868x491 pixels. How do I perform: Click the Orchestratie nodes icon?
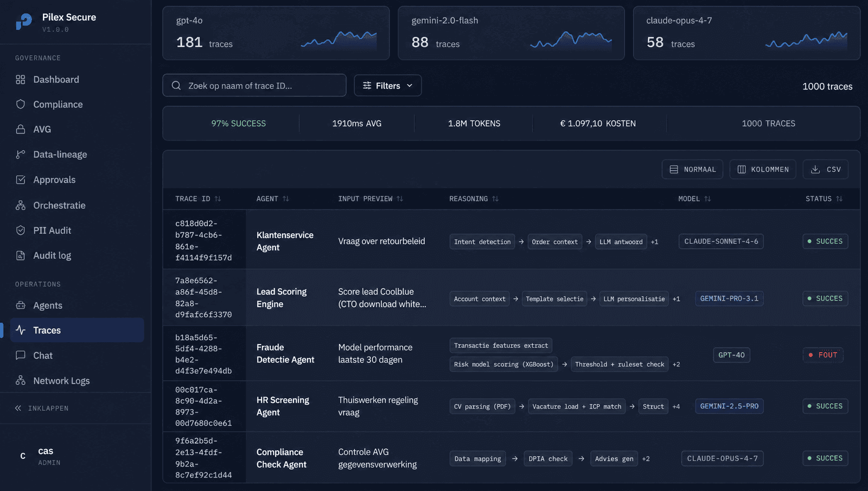pos(21,205)
